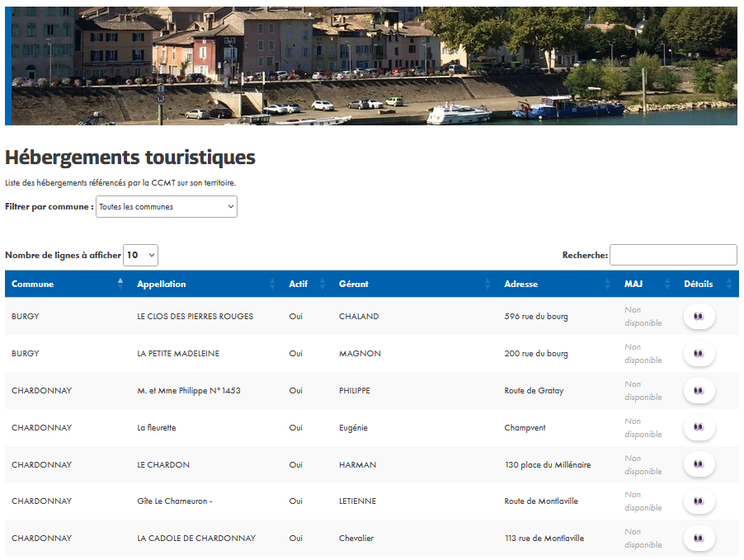Sort table by Commune column

click(68, 284)
